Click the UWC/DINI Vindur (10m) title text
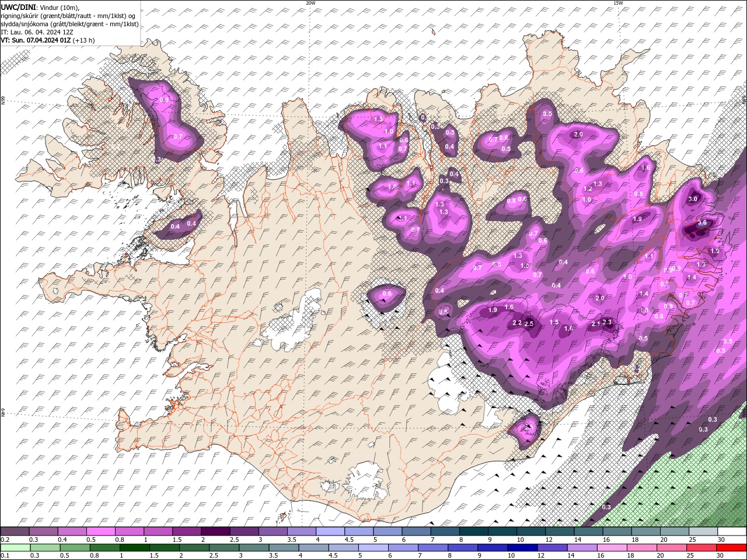 pyautogui.click(x=39, y=7)
